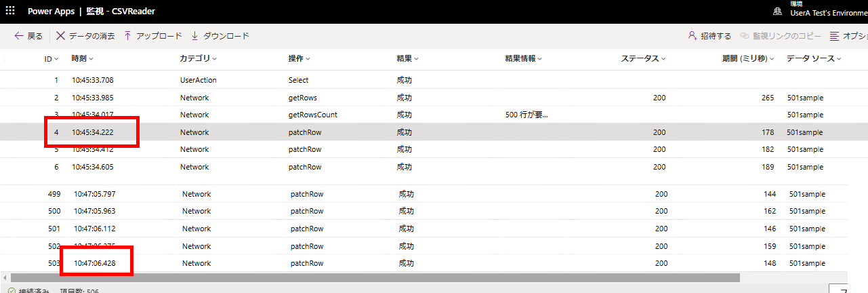
Task: Click the download arrow icon
Action: click(194, 36)
